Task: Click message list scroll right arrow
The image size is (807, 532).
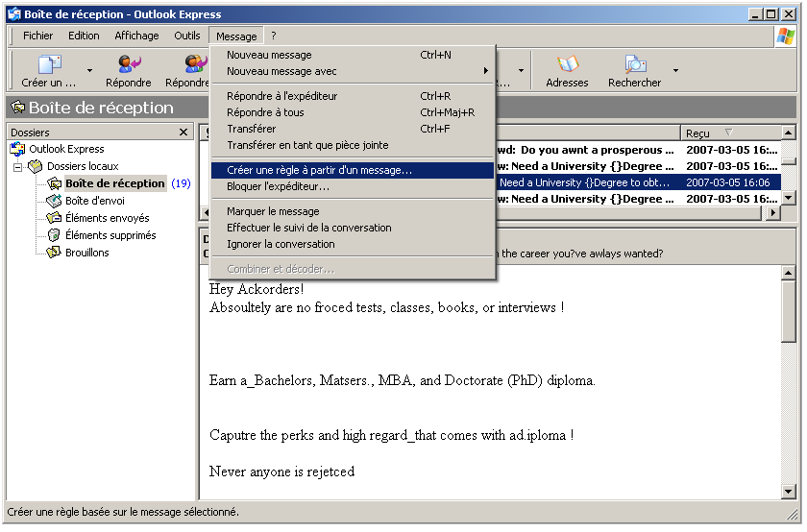Action: (x=772, y=212)
